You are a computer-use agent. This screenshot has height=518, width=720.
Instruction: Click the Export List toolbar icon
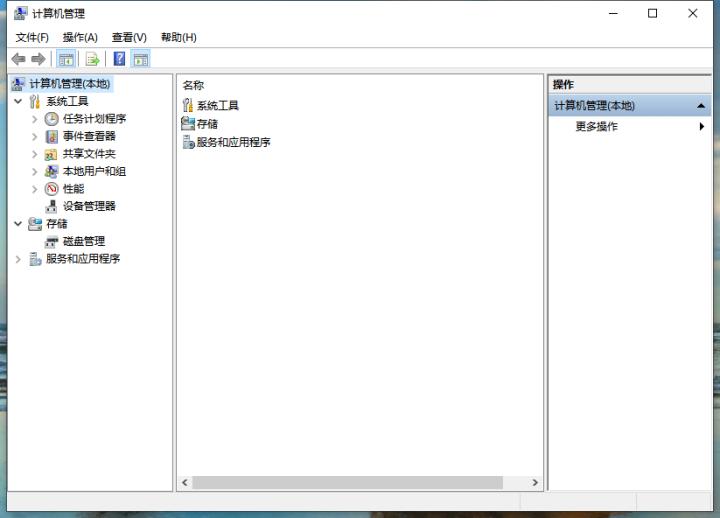click(x=92, y=59)
